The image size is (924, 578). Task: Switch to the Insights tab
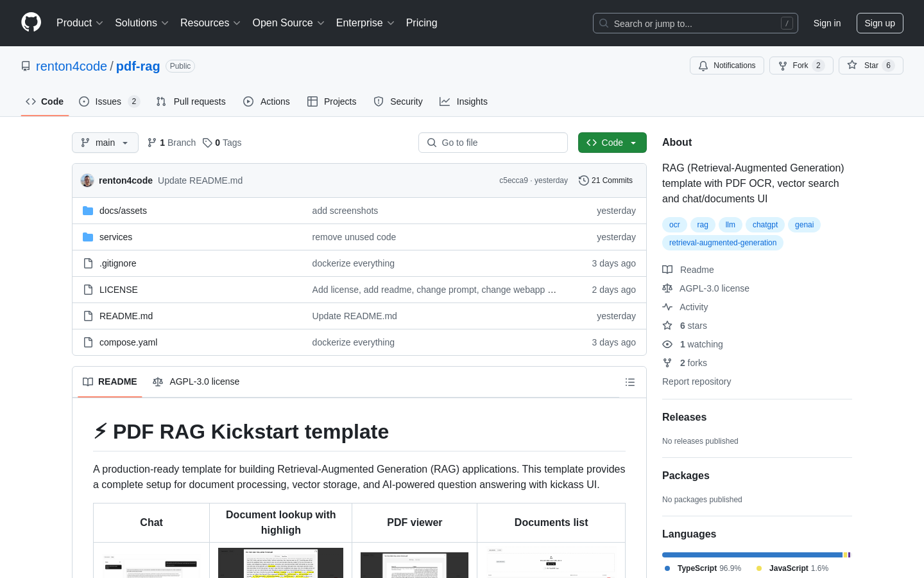pyautogui.click(x=463, y=101)
